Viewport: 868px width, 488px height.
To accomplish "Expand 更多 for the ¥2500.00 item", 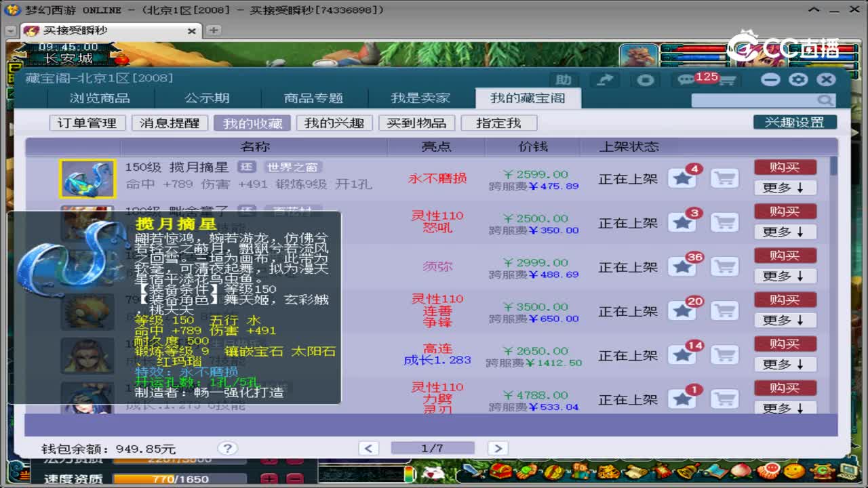I will tap(785, 232).
